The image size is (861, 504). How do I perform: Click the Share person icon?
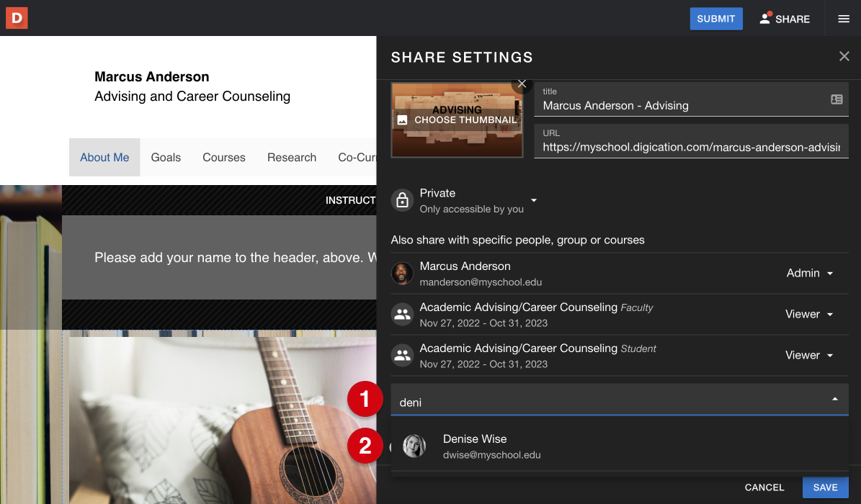[765, 19]
